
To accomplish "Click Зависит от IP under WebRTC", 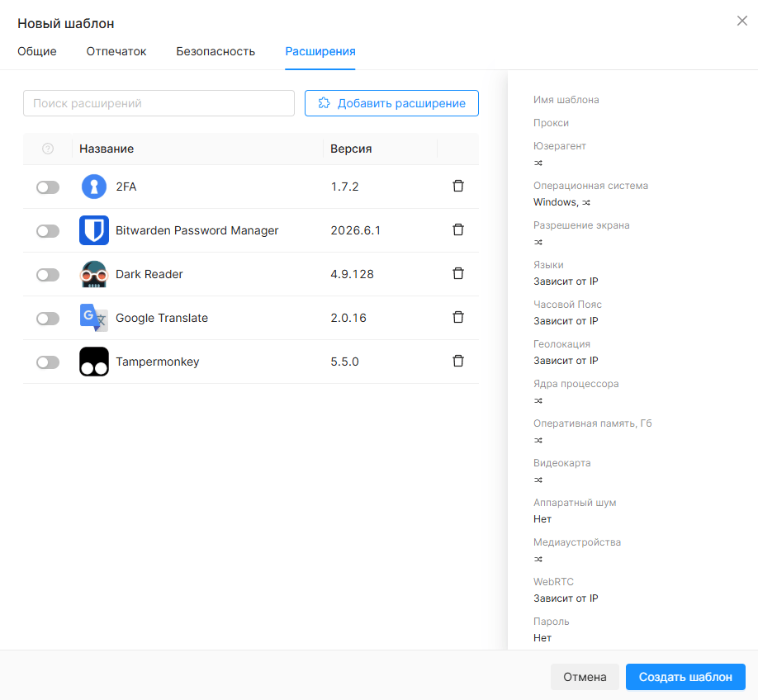I will pos(566,598).
